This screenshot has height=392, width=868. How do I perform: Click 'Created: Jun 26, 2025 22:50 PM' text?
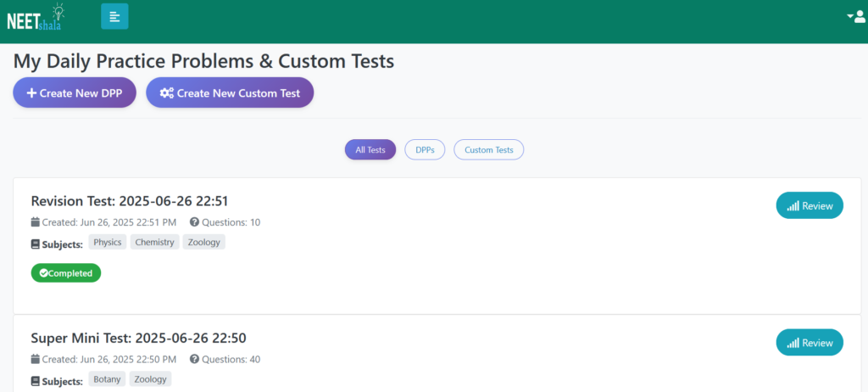coord(109,359)
